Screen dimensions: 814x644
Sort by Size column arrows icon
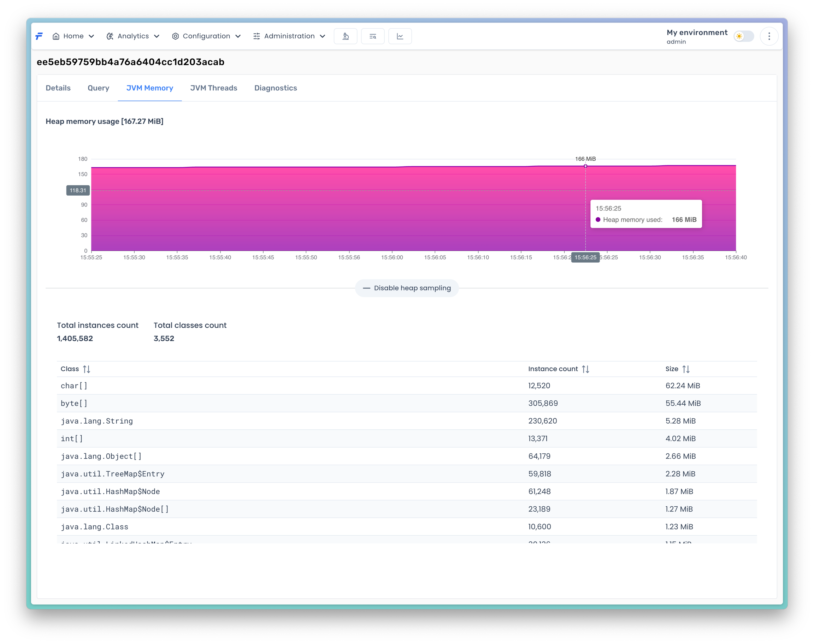[x=686, y=369]
